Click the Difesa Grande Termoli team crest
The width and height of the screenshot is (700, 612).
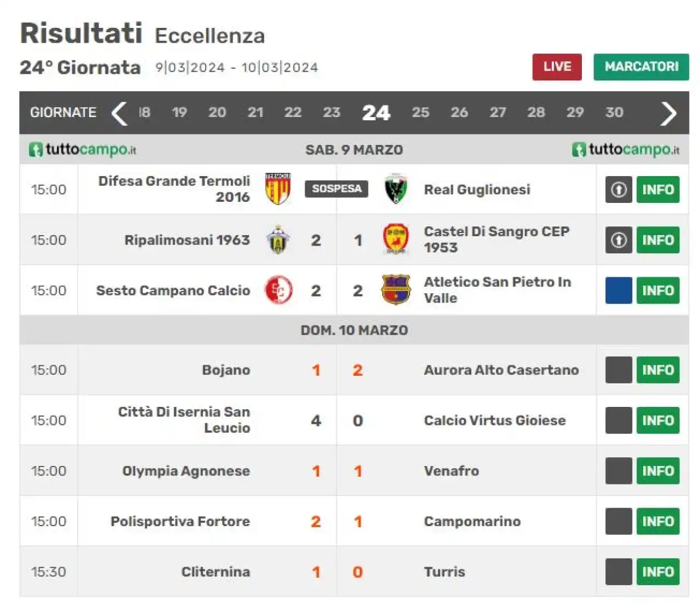click(278, 189)
